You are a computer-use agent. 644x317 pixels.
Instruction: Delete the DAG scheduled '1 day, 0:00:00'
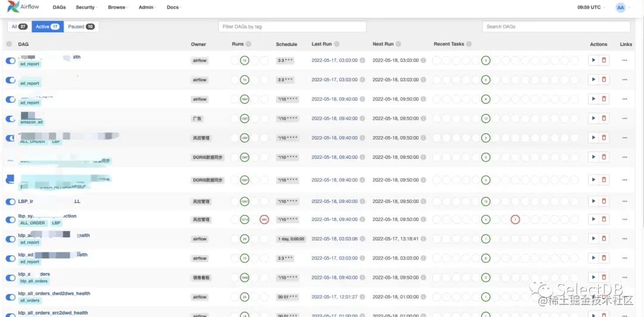click(x=603, y=238)
